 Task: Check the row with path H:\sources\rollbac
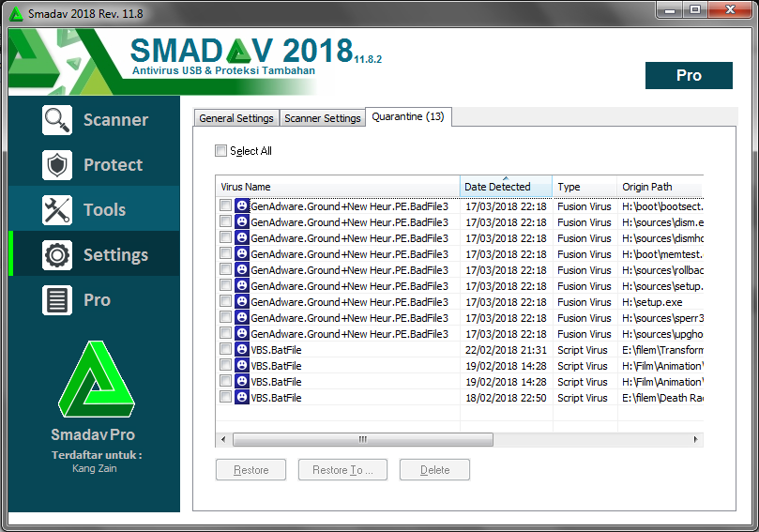tap(225, 269)
